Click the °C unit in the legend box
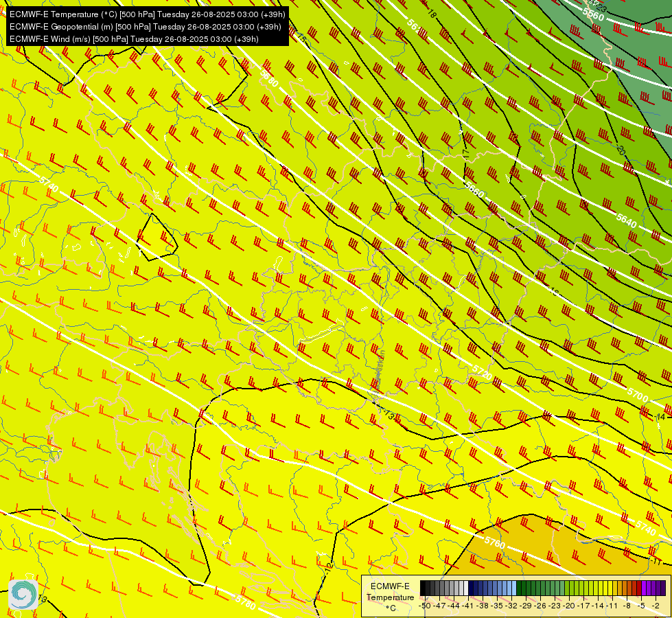This screenshot has height=618, width=672. tap(391, 608)
